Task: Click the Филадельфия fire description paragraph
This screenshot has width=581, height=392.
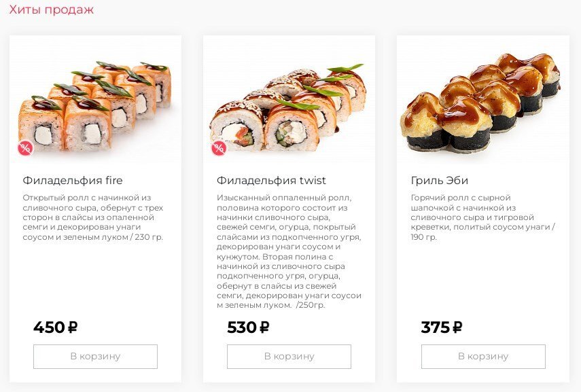Action: (93, 217)
